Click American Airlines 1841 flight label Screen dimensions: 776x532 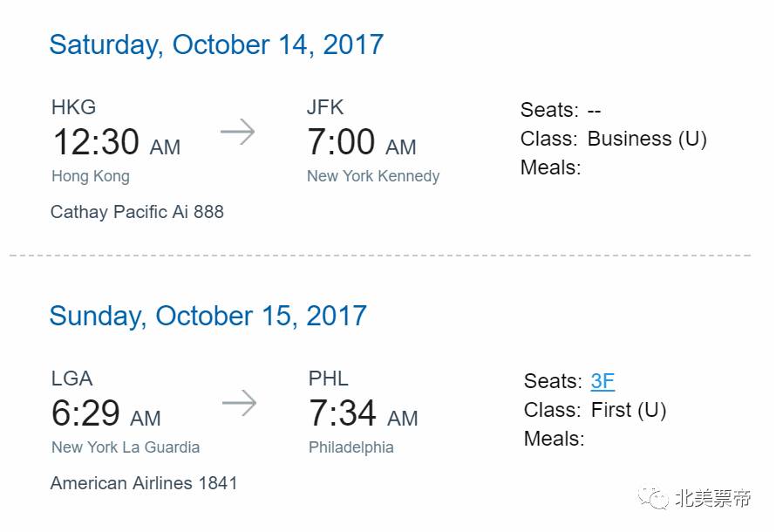(144, 483)
